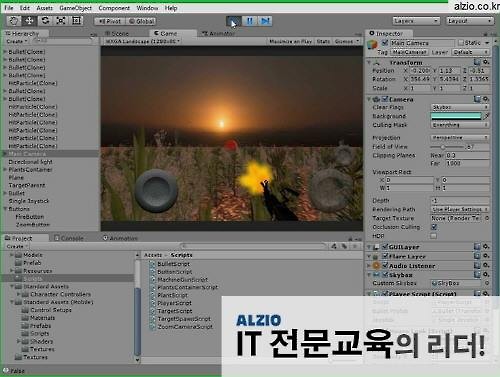This screenshot has width=500, height=377.
Task: Toggle the HDR checkbox
Action: [434, 236]
